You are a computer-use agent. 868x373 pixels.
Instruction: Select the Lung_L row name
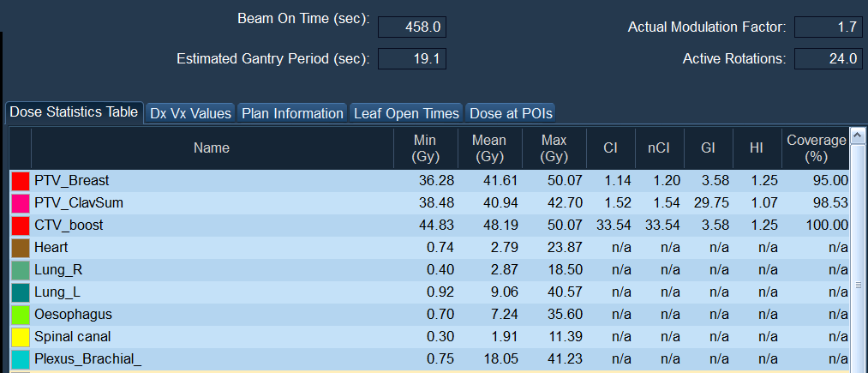[57, 292]
